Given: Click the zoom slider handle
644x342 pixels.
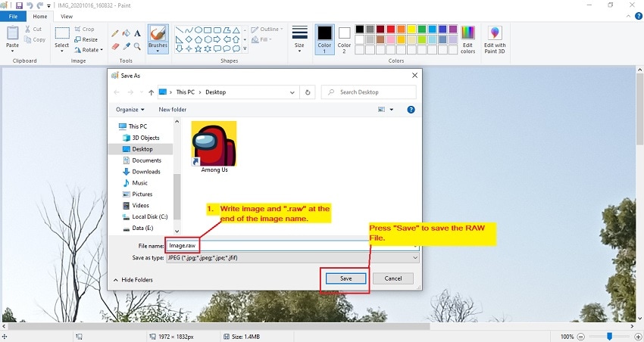Looking at the screenshot, I should coord(610,337).
